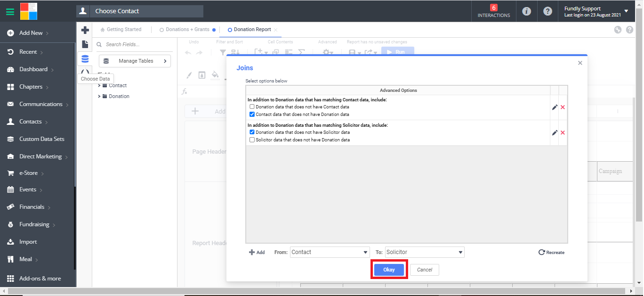Open the Manage Tables button
644x296 pixels.
(135, 61)
